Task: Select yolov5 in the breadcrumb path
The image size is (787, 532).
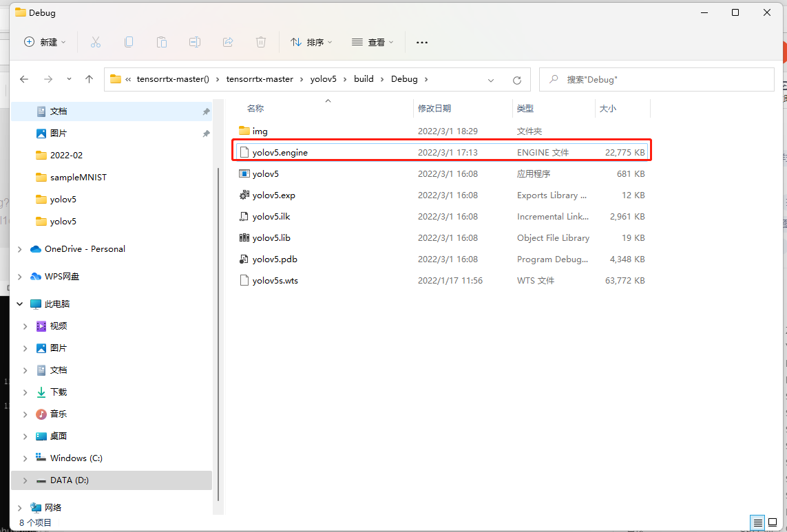Action: tap(323, 79)
